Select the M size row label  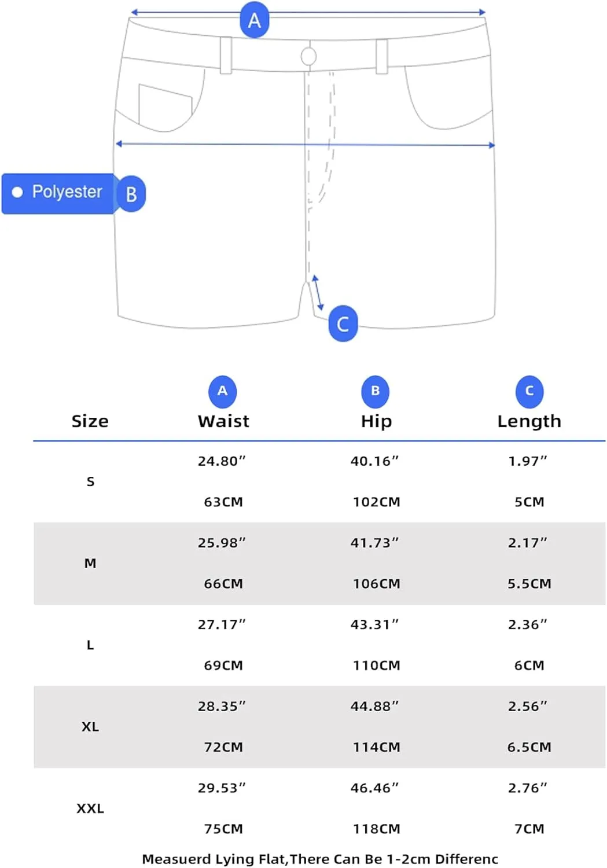(90, 563)
